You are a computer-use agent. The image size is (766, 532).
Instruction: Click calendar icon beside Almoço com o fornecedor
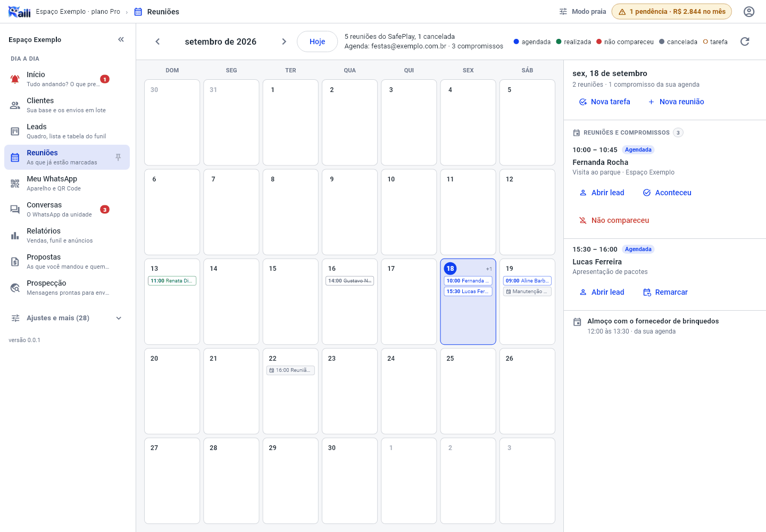577,322
